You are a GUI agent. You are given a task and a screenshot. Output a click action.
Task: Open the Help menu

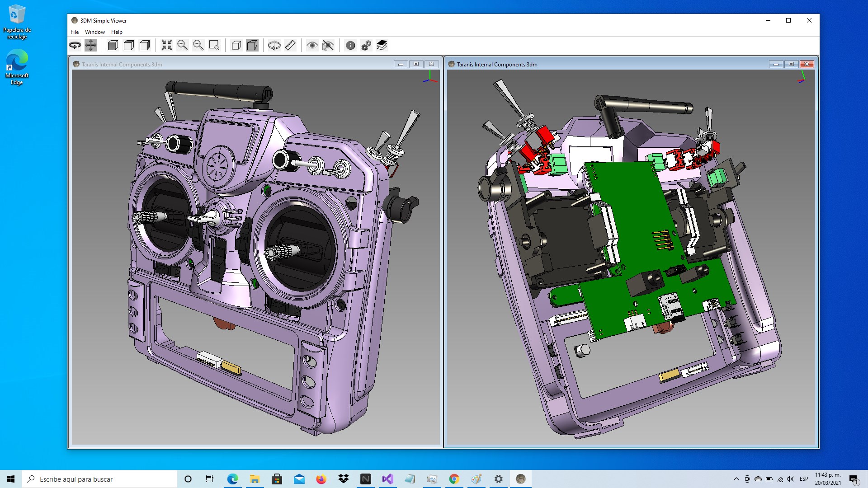[x=117, y=32]
